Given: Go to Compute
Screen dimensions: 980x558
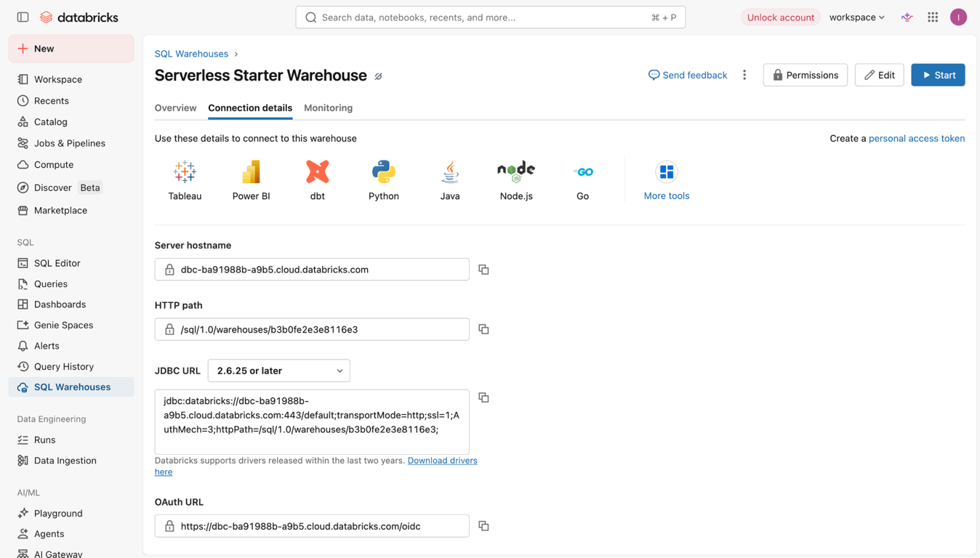Looking at the screenshot, I should (71, 164).
